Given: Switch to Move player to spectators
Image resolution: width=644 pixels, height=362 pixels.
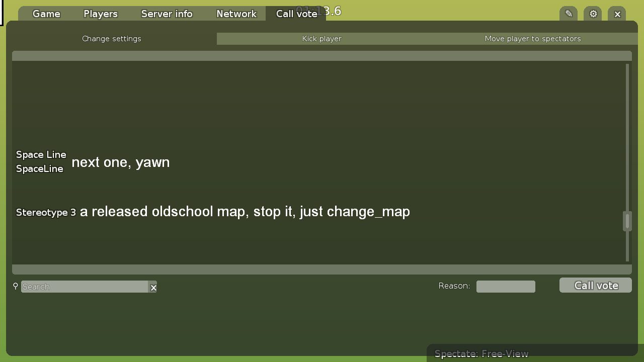Looking at the screenshot, I should (533, 38).
